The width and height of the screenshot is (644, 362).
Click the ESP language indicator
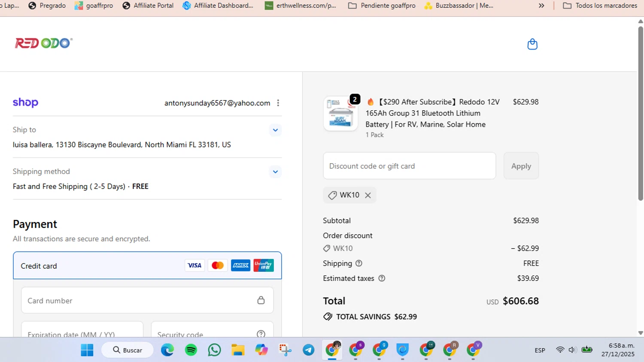click(540, 350)
